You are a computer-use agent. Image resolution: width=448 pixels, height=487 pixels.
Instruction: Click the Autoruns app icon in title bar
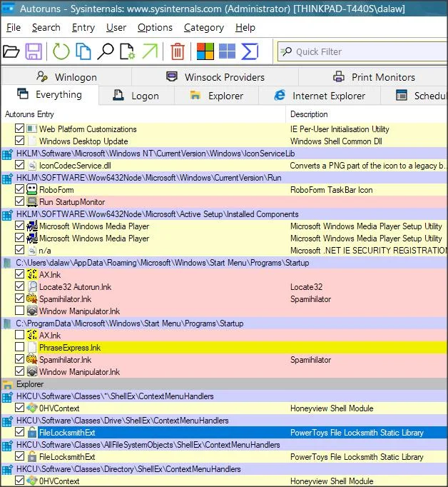click(x=8, y=9)
